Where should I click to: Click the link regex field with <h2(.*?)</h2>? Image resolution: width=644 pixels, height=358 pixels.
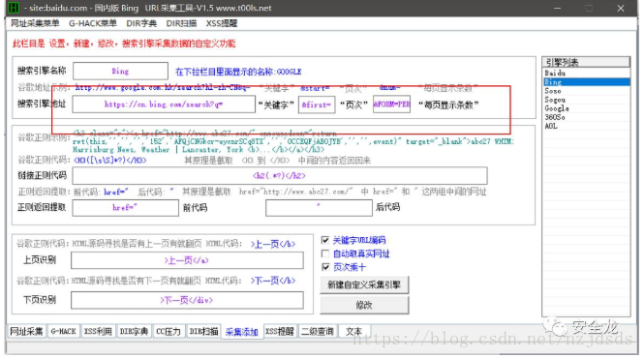pos(280,176)
